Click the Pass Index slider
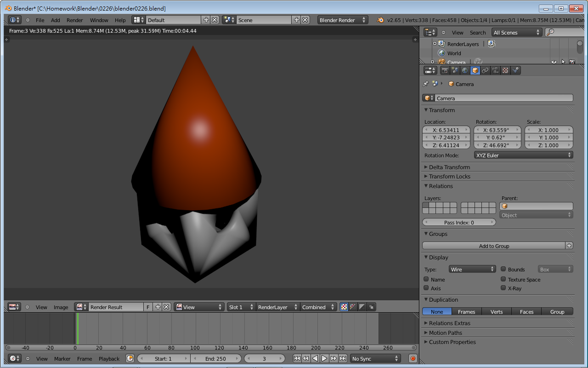The width and height of the screenshot is (588, 368). [x=458, y=222]
